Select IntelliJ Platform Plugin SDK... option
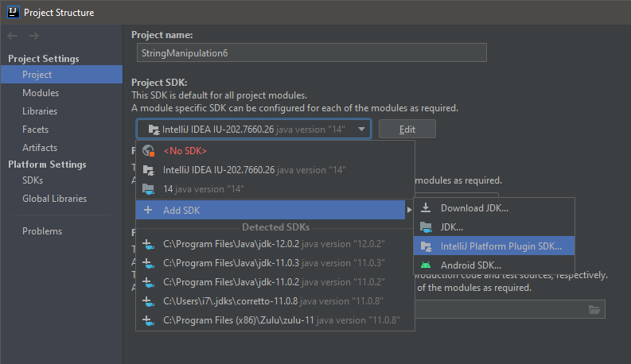 point(494,246)
